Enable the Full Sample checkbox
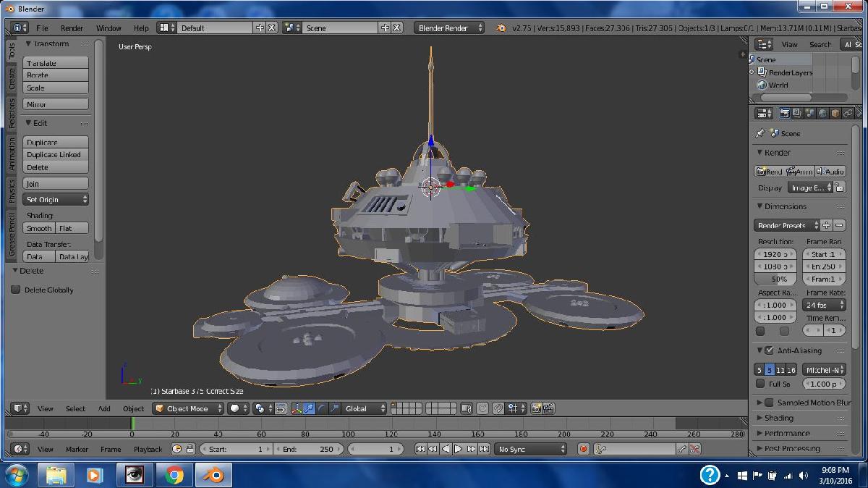The image size is (868, 488). click(760, 384)
